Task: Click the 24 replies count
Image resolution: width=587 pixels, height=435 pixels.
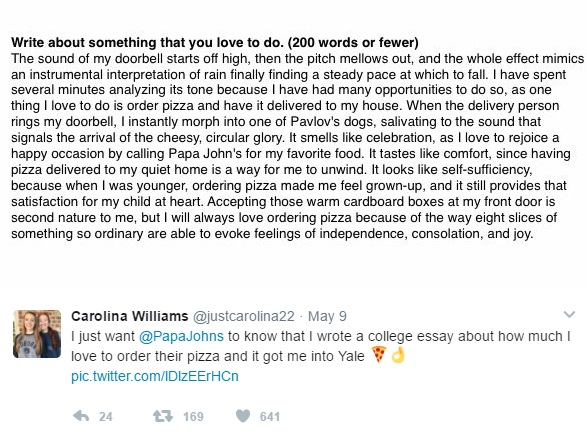Action: tap(106, 417)
